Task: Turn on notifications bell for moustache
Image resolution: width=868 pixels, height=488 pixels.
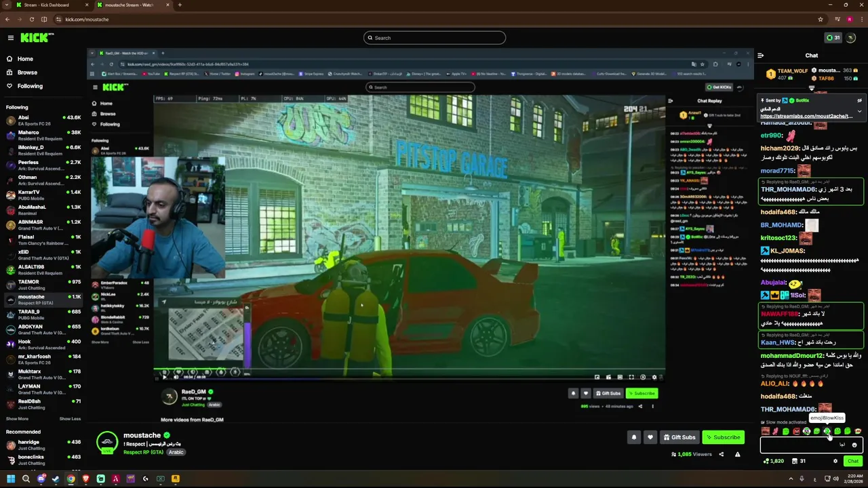Action: pos(634,437)
